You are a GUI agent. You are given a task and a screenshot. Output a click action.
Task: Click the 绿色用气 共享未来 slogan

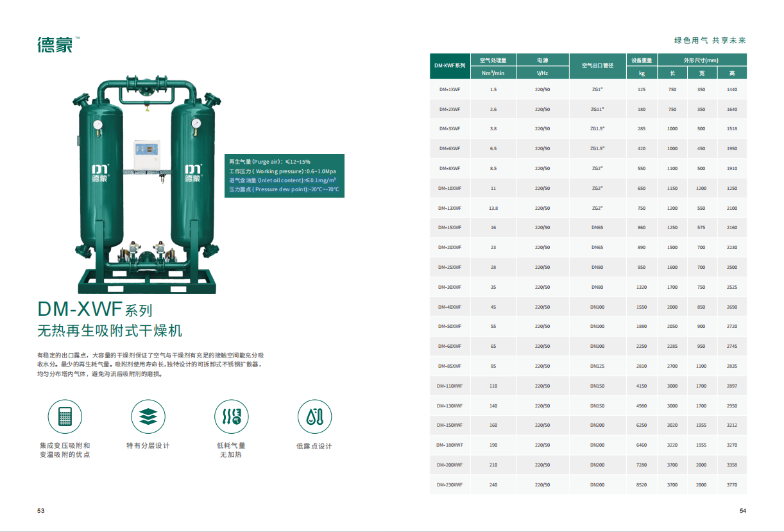pyautogui.click(x=710, y=40)
